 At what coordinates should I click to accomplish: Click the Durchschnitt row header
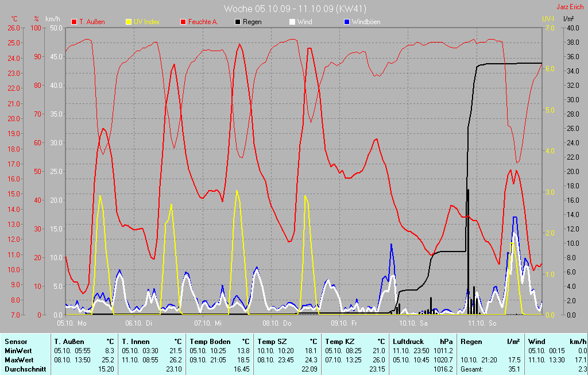click(25, 369)
